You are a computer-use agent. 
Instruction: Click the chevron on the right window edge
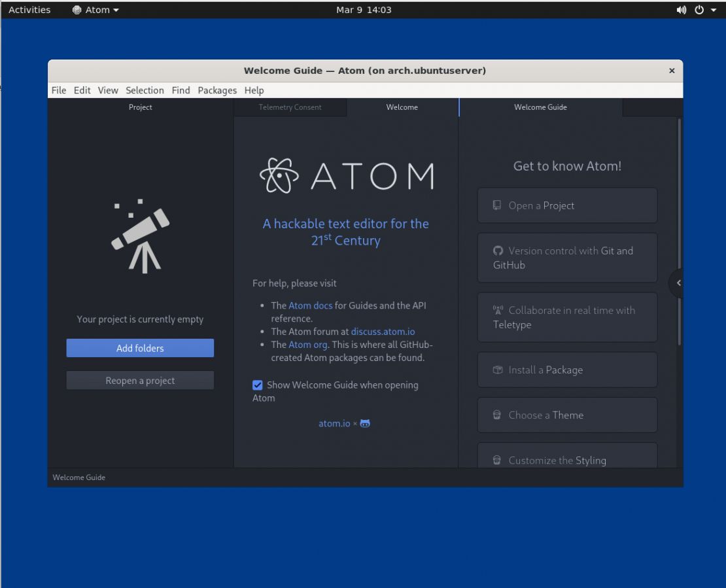(x=678, y=283)
